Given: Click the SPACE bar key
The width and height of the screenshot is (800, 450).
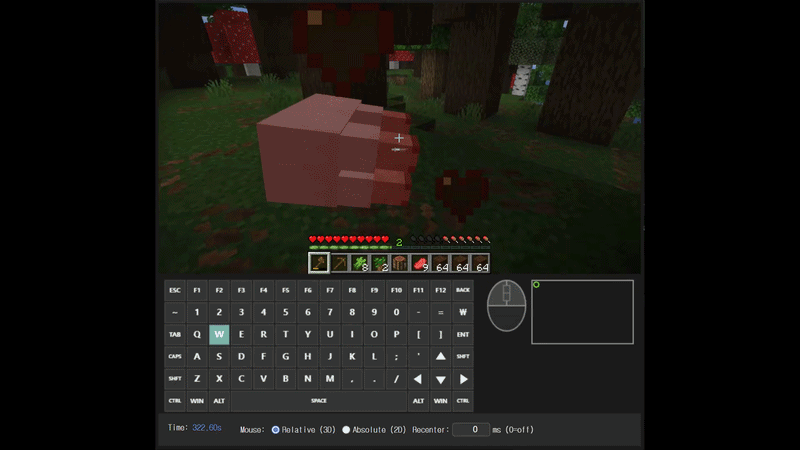Looking at the screenshot, I should coord(319,401).
